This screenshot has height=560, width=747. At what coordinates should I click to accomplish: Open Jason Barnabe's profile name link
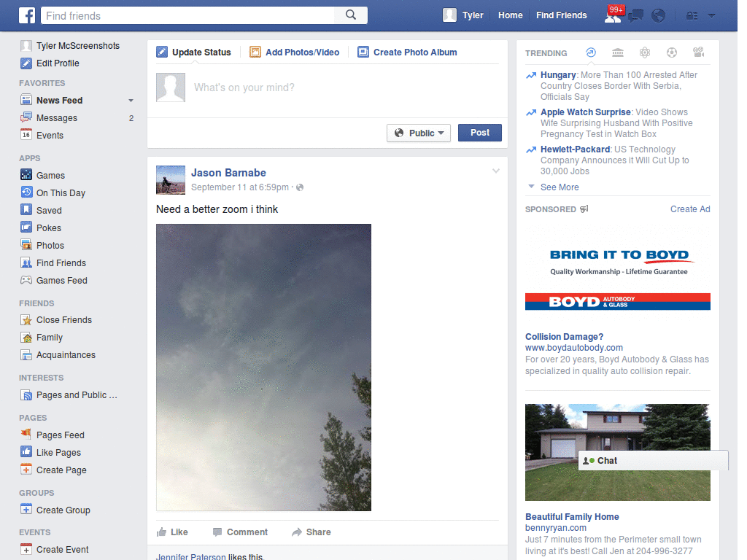[x=228, y=173]
